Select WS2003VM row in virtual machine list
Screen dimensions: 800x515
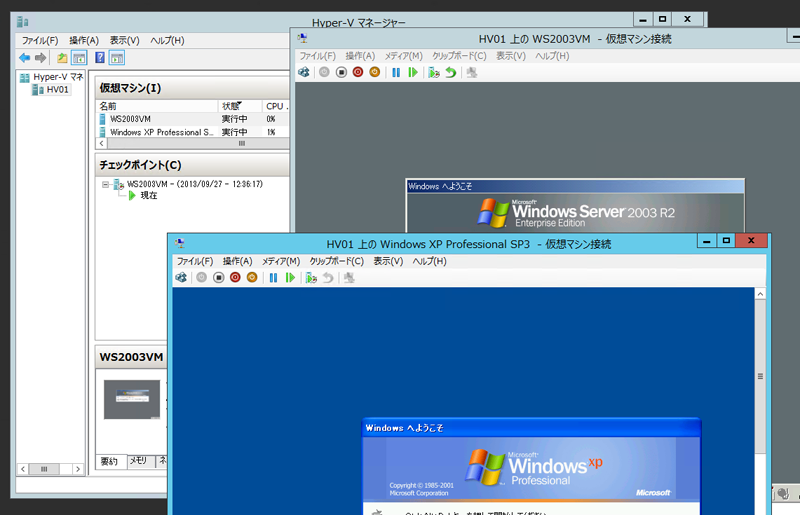coord(193,119)
